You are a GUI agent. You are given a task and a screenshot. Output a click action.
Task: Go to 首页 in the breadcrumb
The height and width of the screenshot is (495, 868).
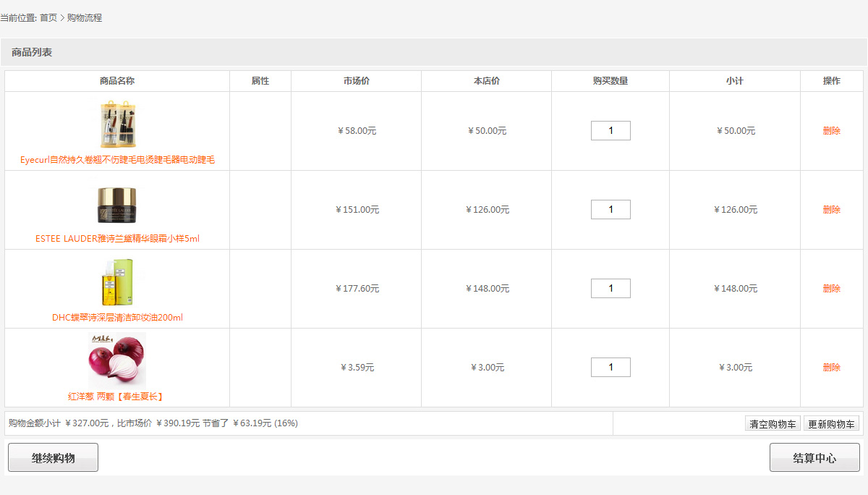[48, 17]
